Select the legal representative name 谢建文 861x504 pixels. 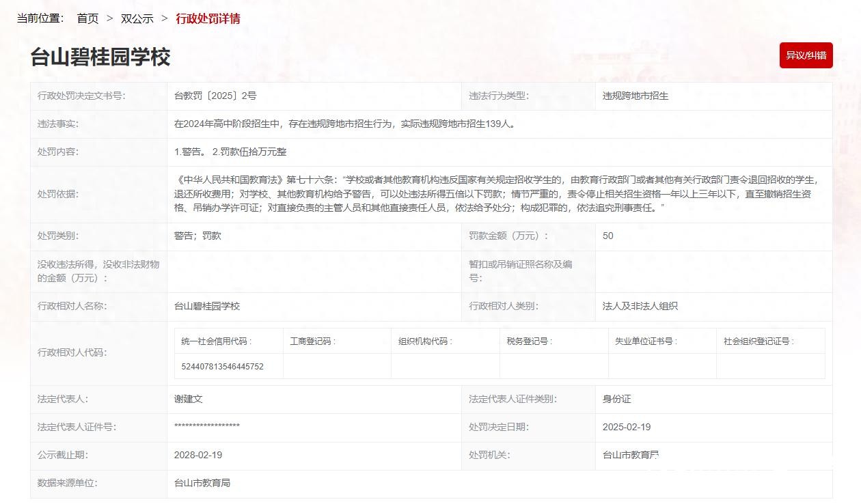click(x=189, y=399)
